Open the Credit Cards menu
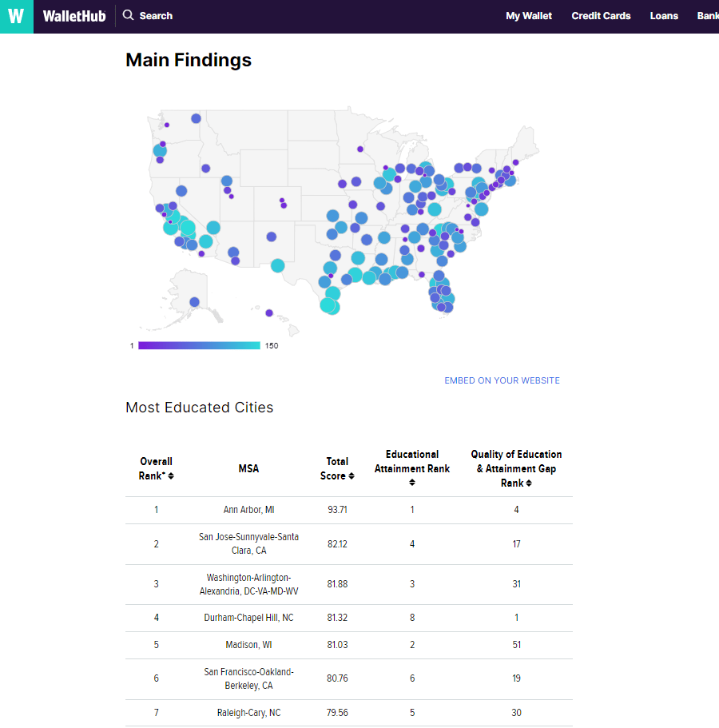 click(x=601, y=15)
